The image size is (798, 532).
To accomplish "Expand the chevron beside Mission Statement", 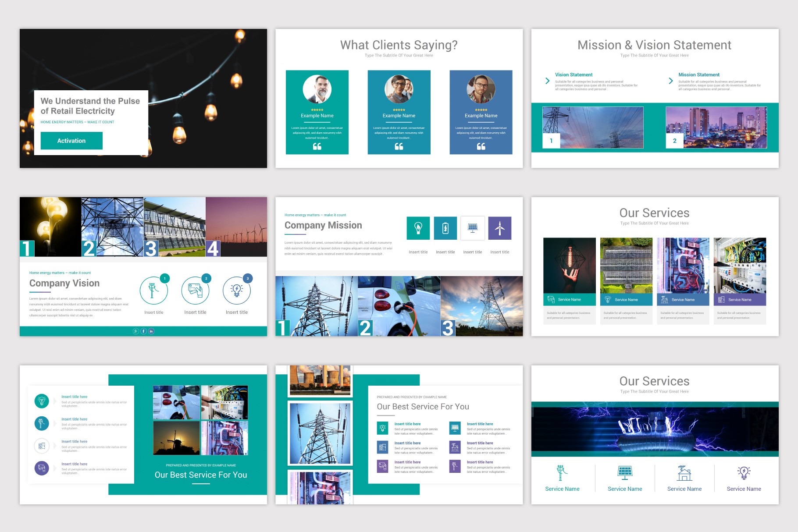I will point(670,81).
